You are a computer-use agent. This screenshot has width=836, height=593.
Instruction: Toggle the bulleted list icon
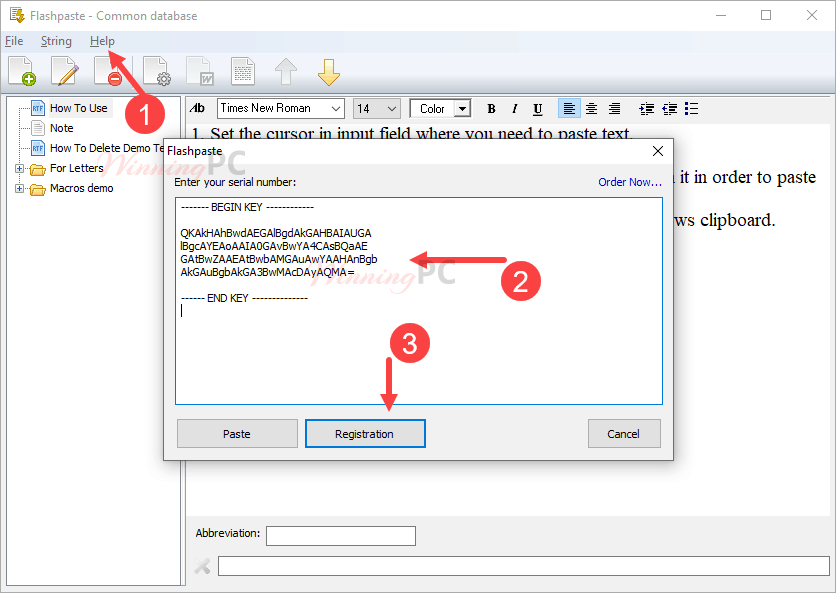coord(692,109)
